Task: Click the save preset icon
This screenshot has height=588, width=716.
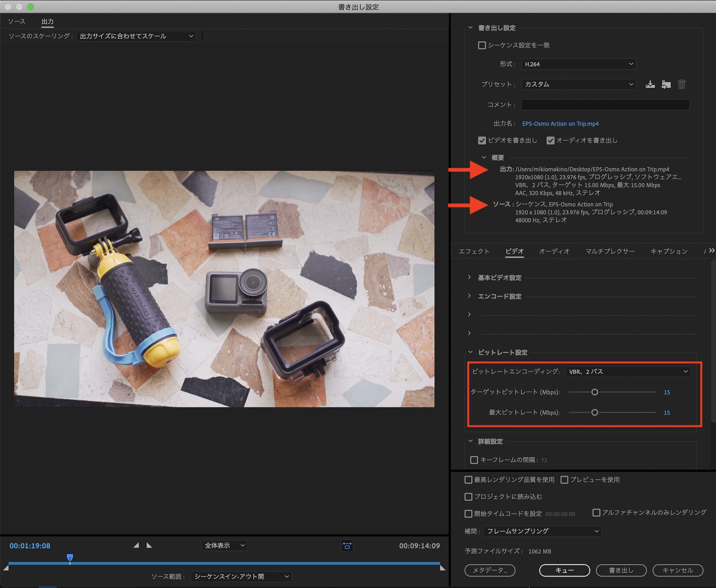Action: (650, 85)
